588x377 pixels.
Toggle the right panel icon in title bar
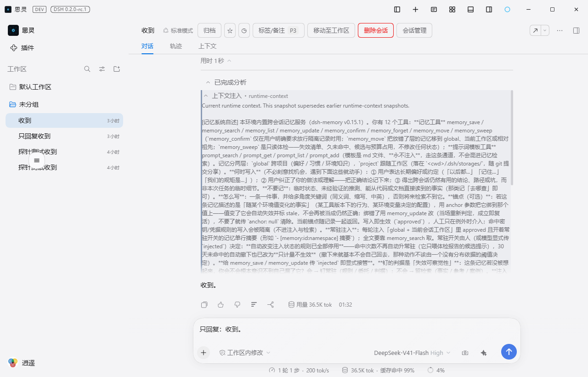point(489,9)
